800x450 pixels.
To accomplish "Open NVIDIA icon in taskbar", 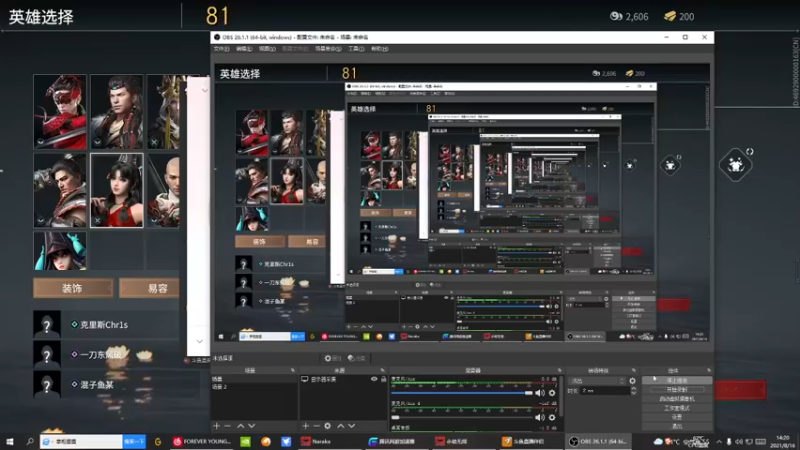I will coord(245,441).
